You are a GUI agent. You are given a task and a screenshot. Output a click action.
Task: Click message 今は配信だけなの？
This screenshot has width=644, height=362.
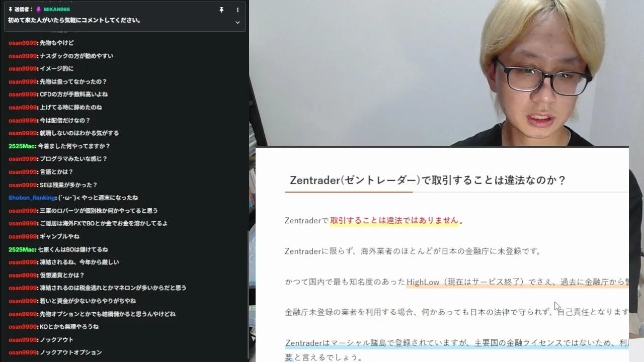pos(65,121)
